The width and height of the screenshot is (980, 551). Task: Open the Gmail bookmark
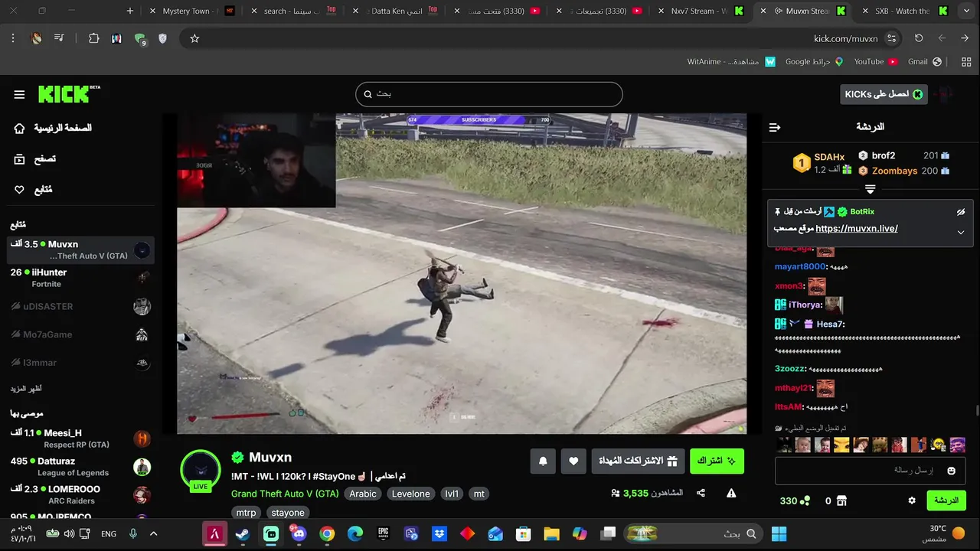click(x=925, y=61)
